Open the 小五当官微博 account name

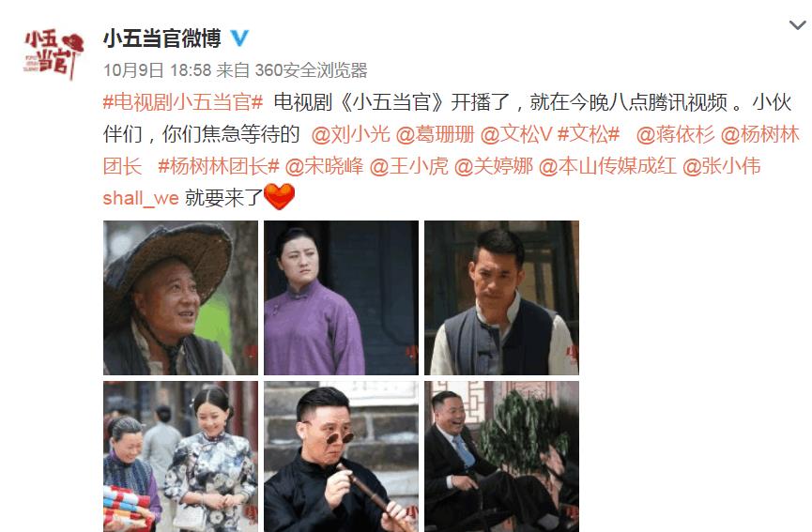(162, 38)
